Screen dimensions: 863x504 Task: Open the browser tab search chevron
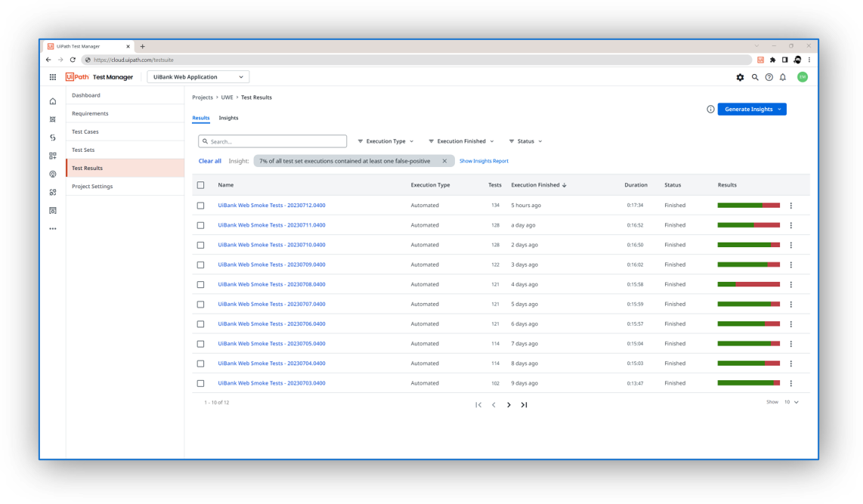(x=756, y=46)
